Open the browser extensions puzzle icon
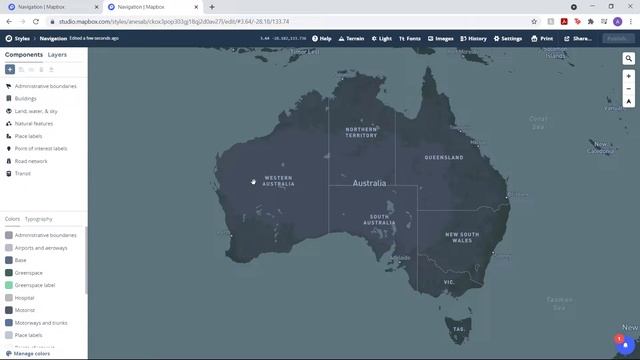The height and width of the screenshot is (360, 640). [x=591, y=22]
